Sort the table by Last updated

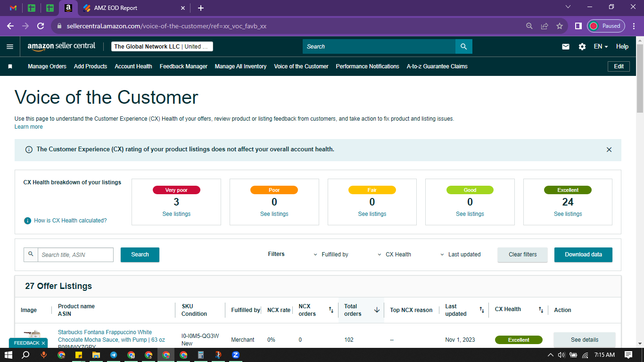[x=482, y=310]
